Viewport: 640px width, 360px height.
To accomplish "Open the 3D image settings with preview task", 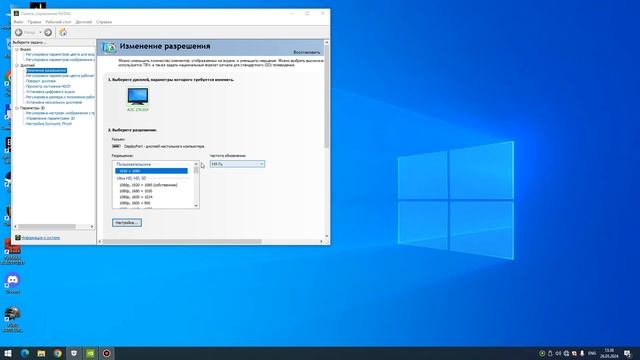I will tap(60, 113).
